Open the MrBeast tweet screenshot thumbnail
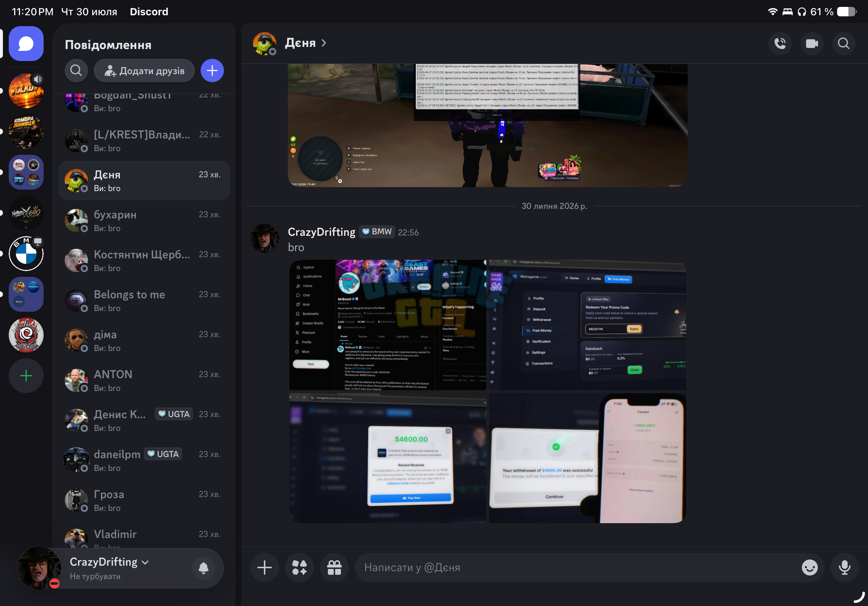 coord(387,325)
